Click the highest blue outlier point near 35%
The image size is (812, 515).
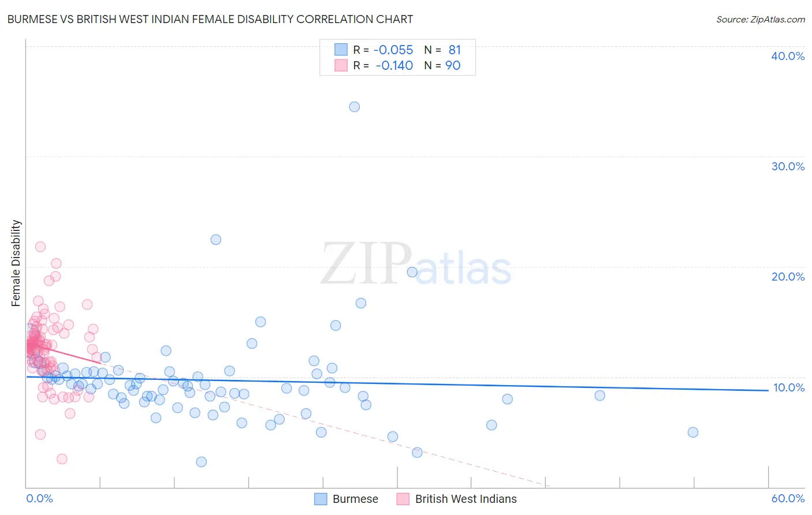tap(355, 107)
